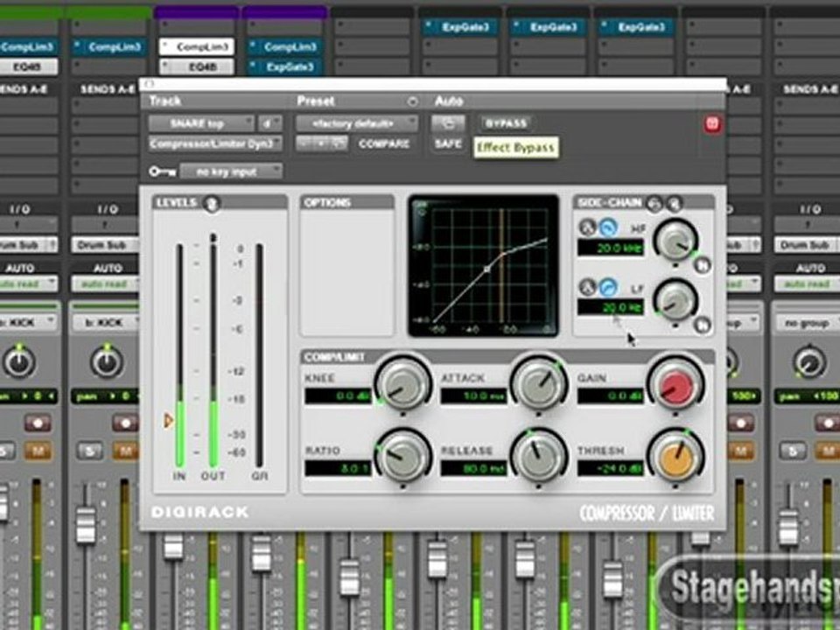Toggle HF filter IN button
Image resolution: width=840 pixels, height=630 pixels.
[703, 264]
